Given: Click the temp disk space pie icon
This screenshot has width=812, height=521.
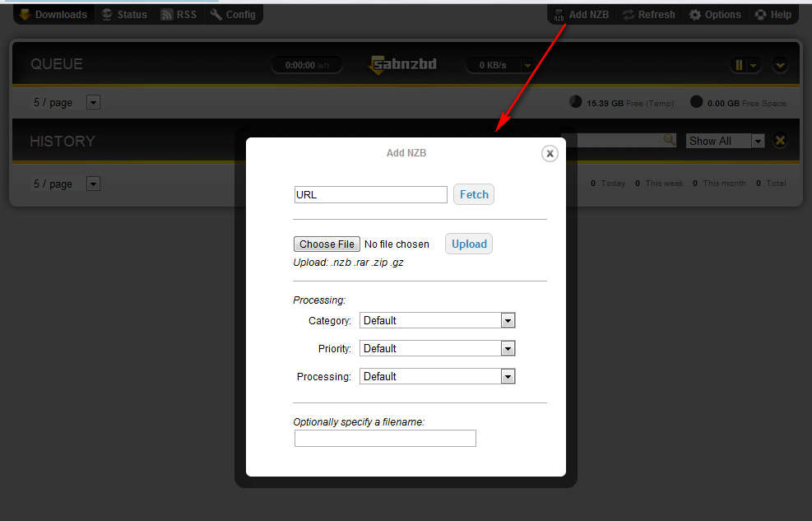Looking at the screenshot, I should 575,101.
